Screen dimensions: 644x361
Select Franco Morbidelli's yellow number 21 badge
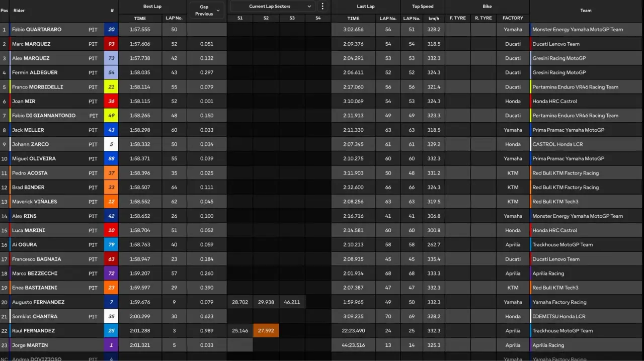tap(111, 87)
